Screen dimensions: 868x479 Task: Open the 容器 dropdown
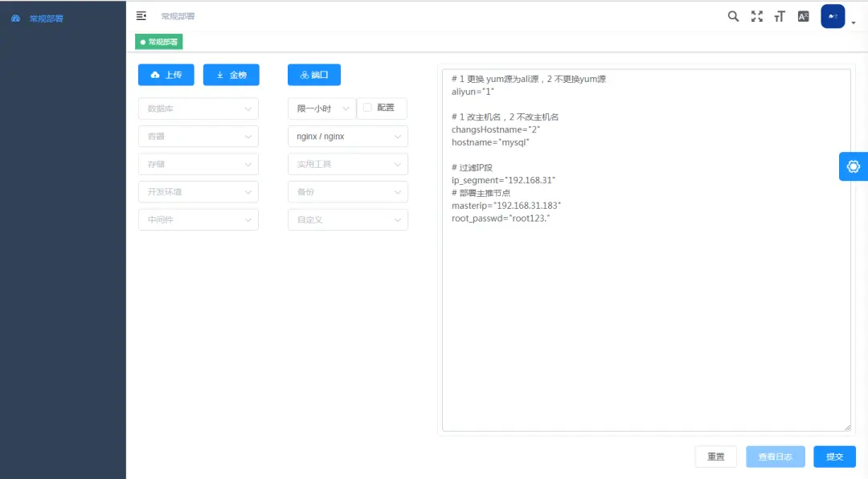(199, 136)
